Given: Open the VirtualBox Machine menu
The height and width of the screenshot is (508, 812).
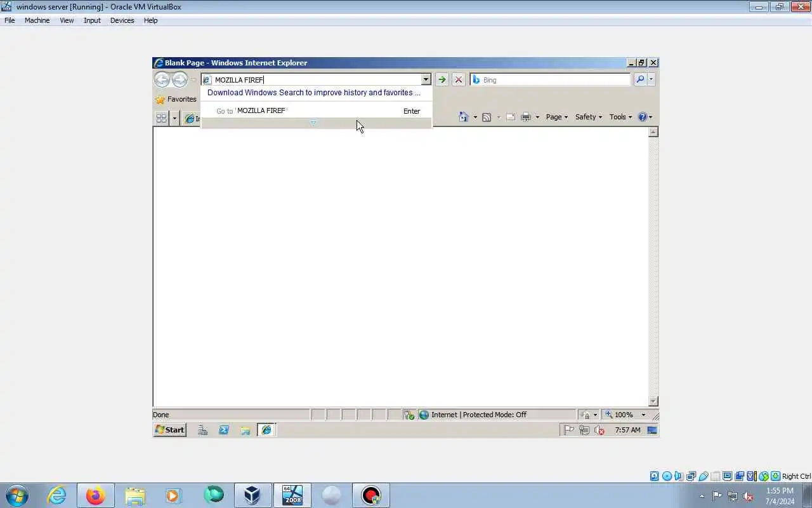Looking at the screenshot, I should tap(37, 20).
